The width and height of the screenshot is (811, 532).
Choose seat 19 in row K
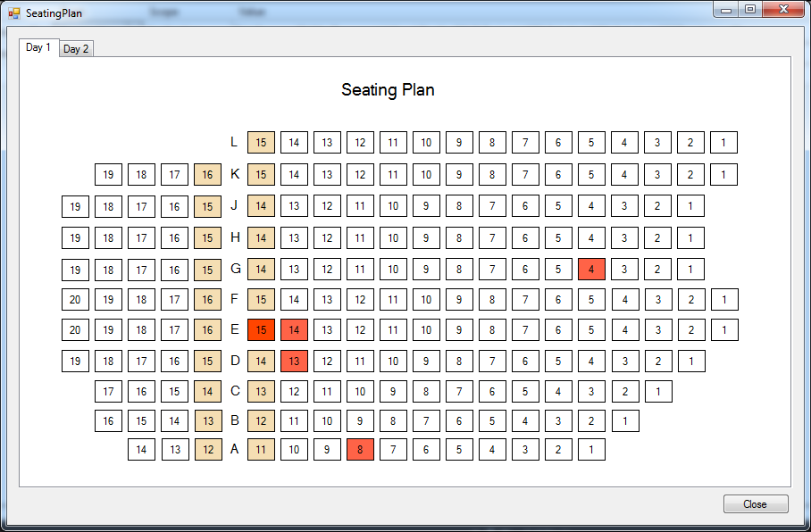click(108, 175)
